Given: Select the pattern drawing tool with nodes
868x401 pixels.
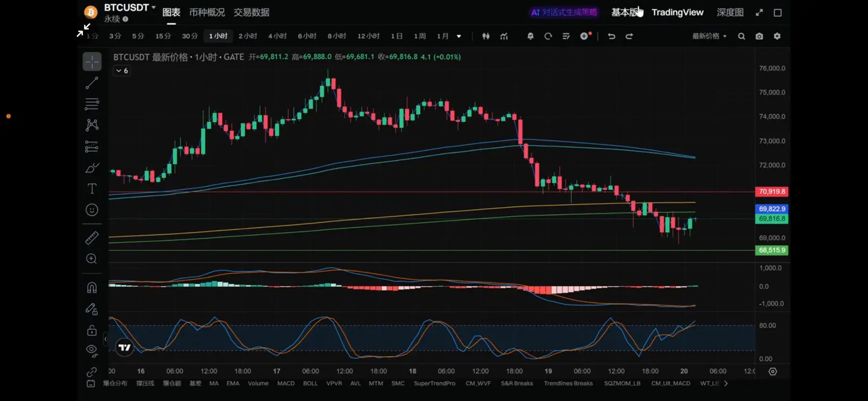Looking at the screenshot, I should [92, 125].
